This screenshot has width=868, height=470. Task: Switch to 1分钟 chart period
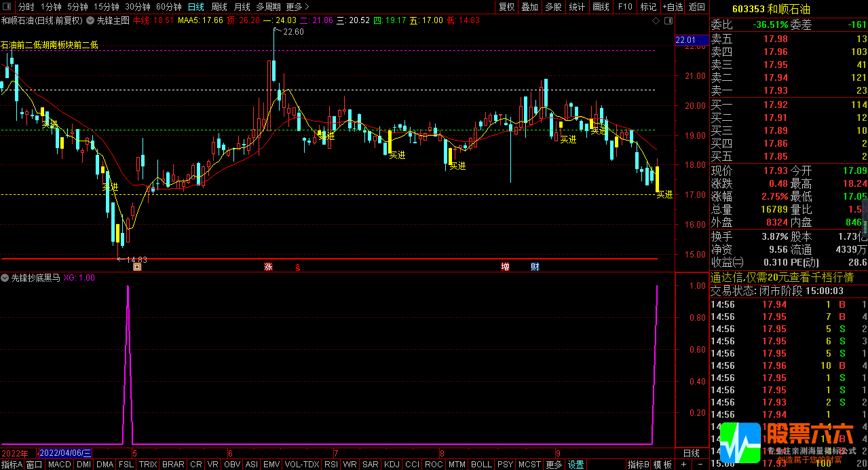click(52, 7)
